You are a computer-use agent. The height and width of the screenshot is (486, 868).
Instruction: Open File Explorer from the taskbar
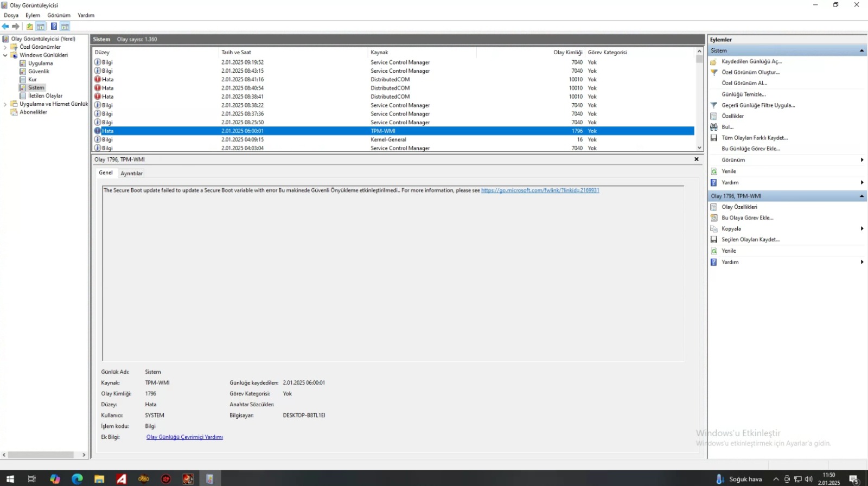pyautogui.click(x=99, y=479)
